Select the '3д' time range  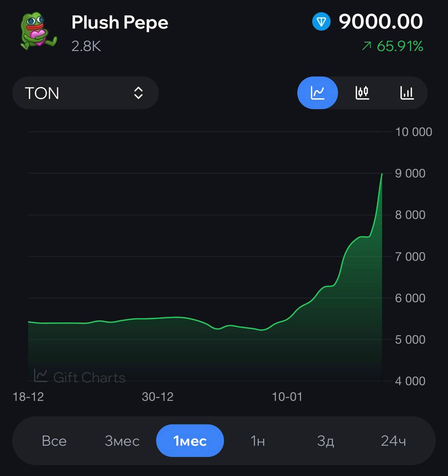point(325,441)
